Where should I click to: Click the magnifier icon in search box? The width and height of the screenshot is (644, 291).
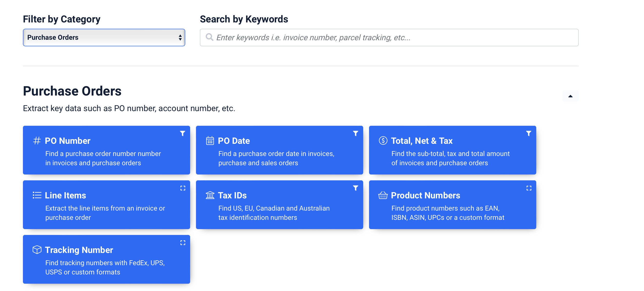tap(209, 37)
